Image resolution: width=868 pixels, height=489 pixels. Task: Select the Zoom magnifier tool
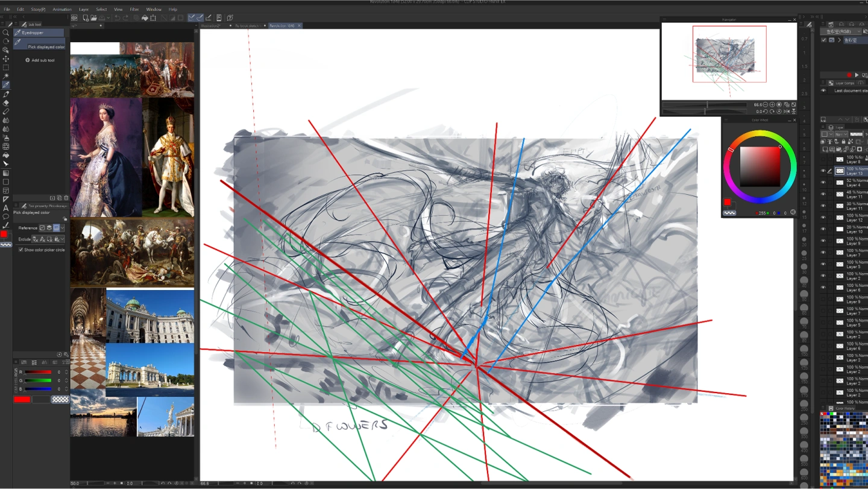tap(5, 33)
